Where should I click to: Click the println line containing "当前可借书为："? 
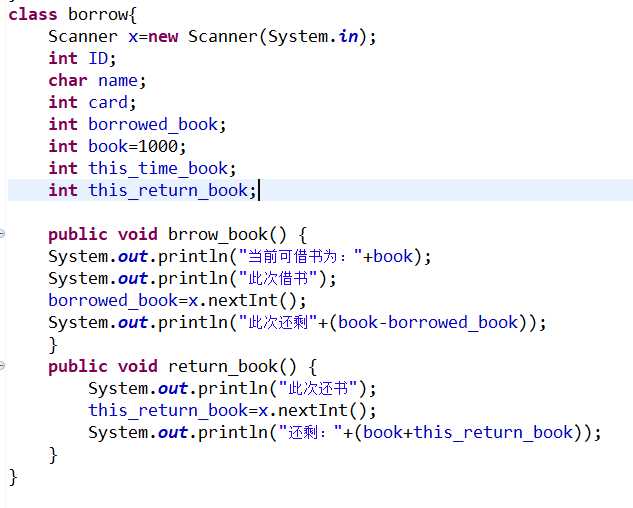[240, 257]
